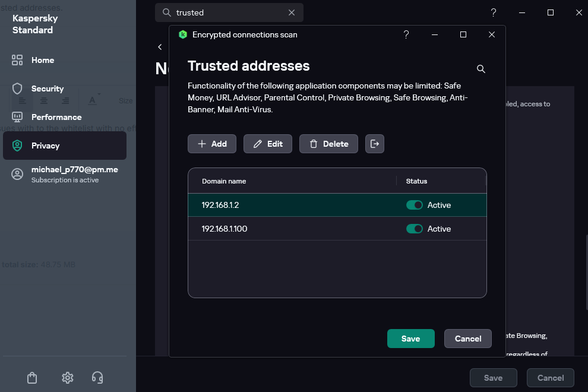
Task: Clear the search field with X icon
Action: coord(292,12)
